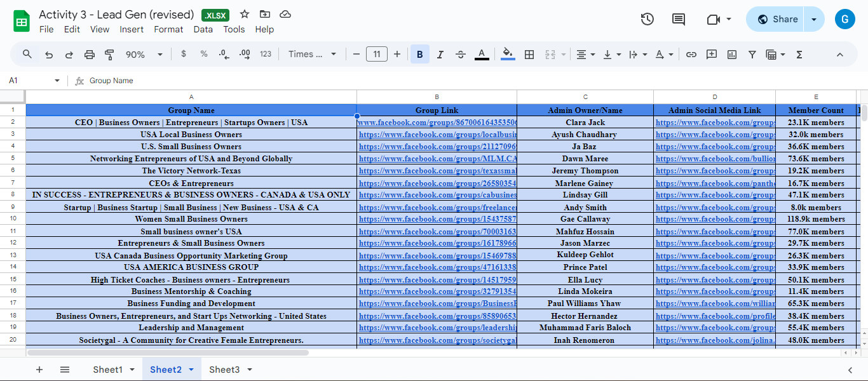Open the Edit menu
This screenshot has width=868, height=381.
point(72,29)
